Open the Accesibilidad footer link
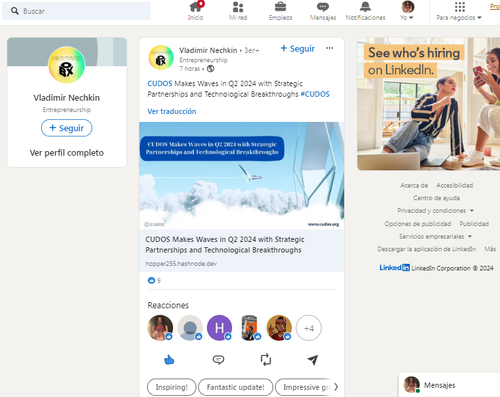 pos(455,185)
